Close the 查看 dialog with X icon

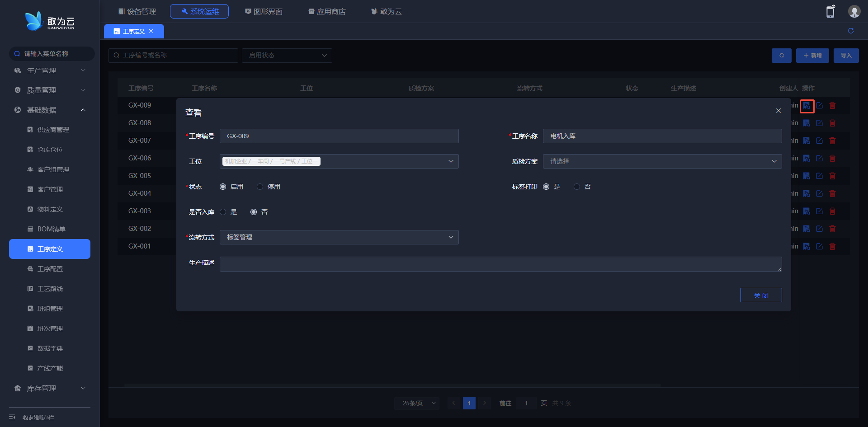778,111
